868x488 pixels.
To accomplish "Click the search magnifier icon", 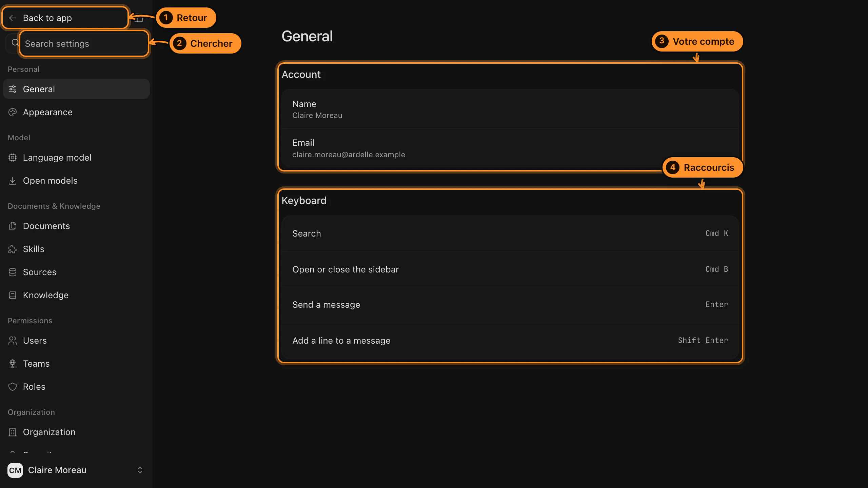I will (x=15, y=43).
